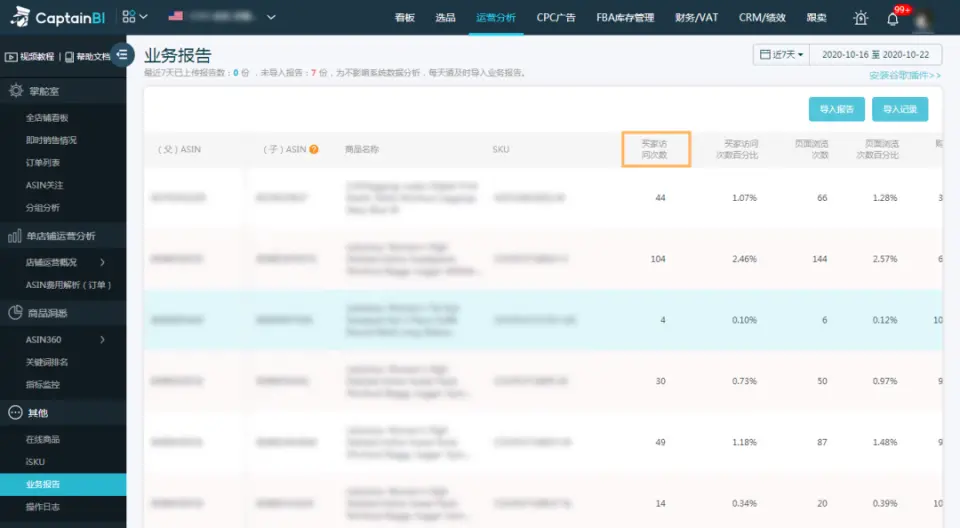This screenshot has height=528, width=960.
Task: Open the alarm light alert icon
Action: [x=860, y=18]
